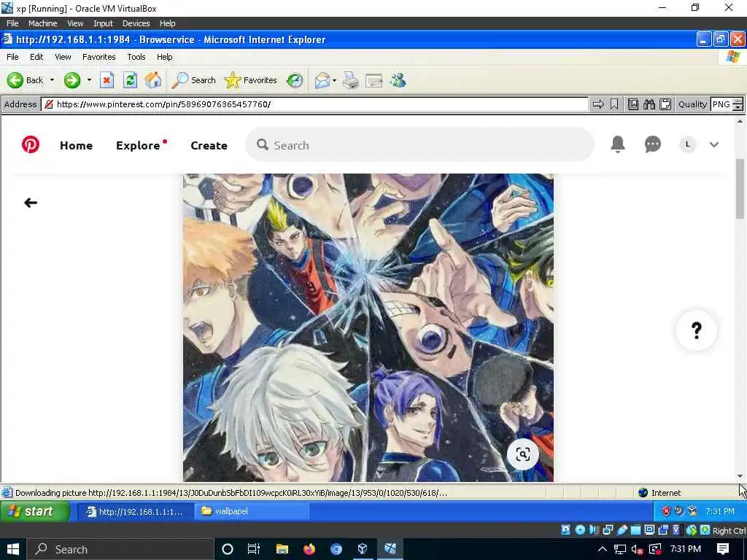Open the IE Search pane

tap(194, 80)
